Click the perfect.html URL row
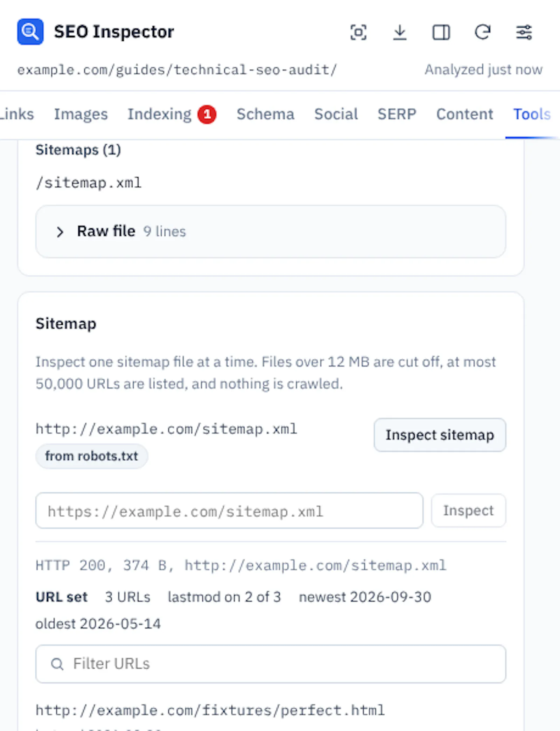Image resolution: width=560 pixels, height=731 pixels. click(210, 711)
